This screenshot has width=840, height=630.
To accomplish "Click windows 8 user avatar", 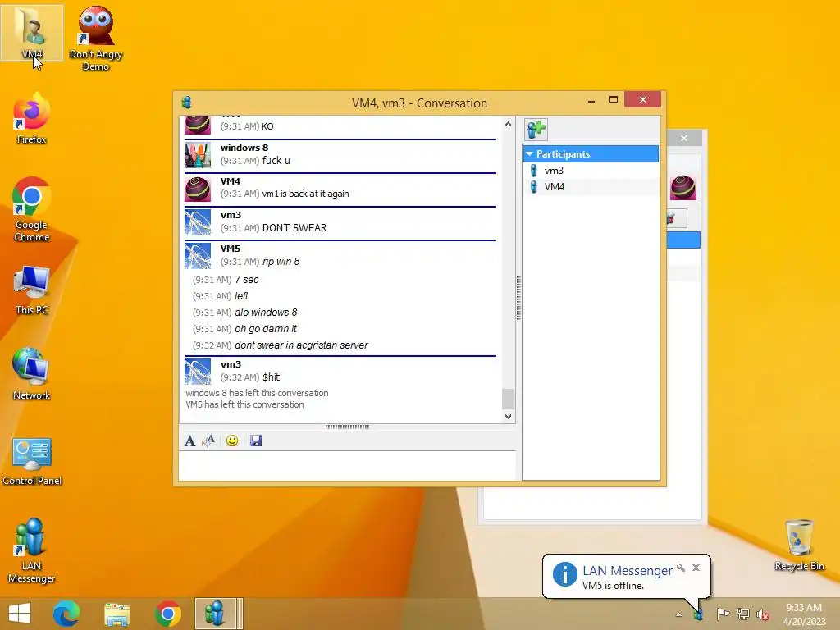I will point(198,155).
